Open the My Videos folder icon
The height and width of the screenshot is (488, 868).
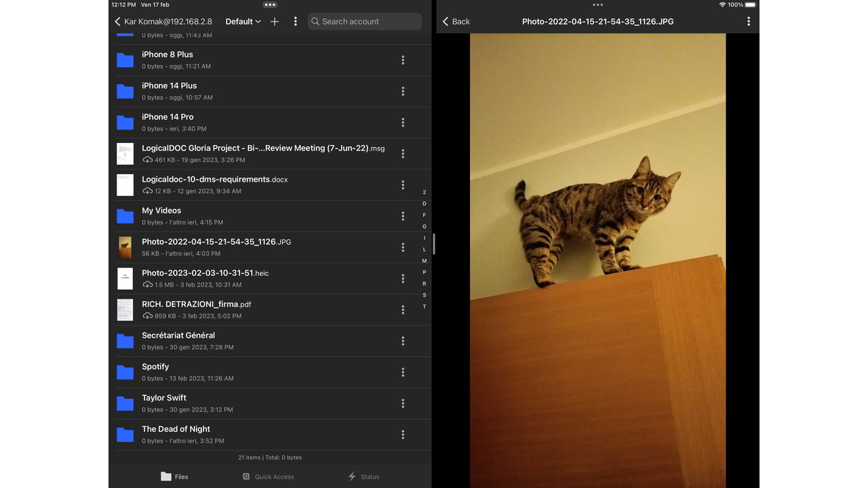(x=125, y=216)
